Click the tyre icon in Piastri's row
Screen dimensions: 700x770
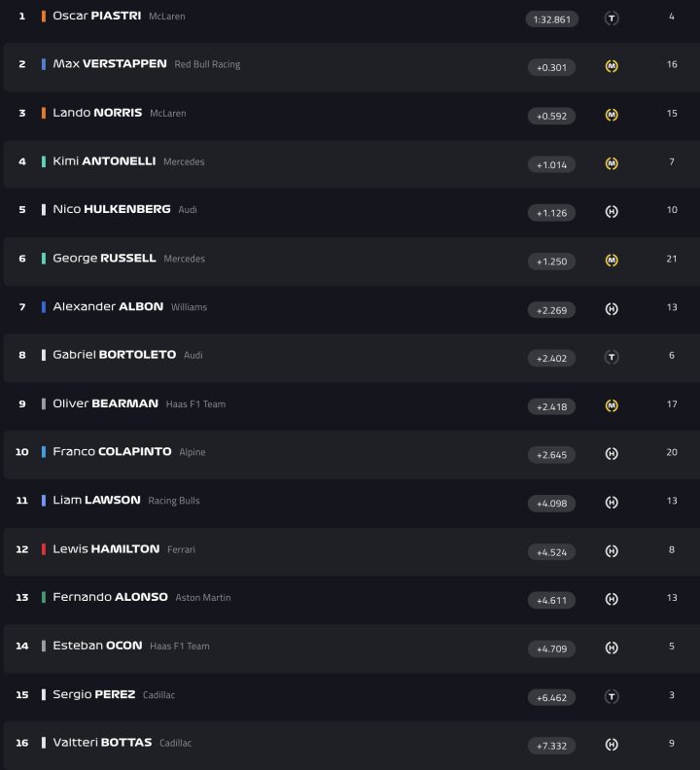pos(612,17)
